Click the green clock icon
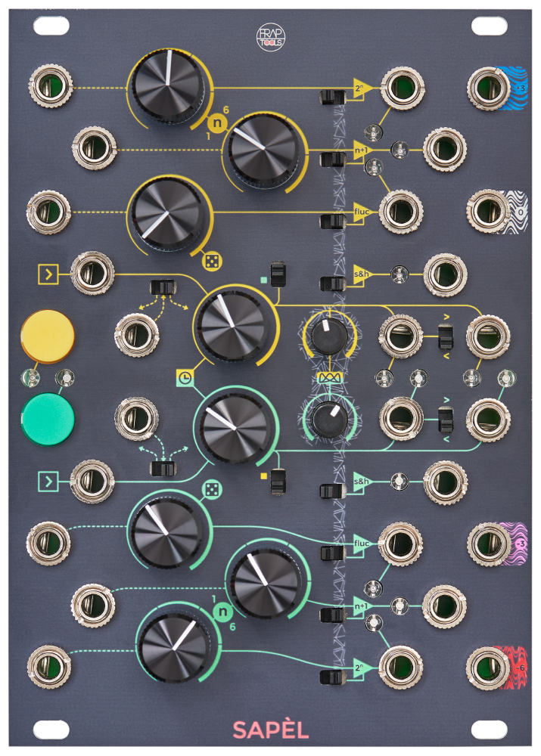The image size is (541, 756). point(185,376)
